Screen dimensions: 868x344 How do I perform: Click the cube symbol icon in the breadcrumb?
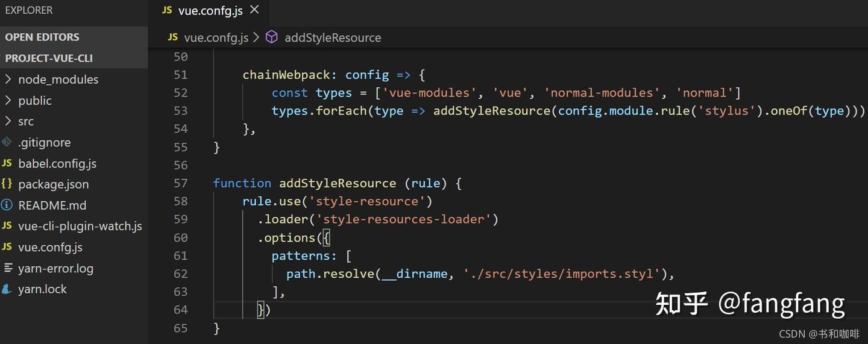pyautogui.click(x=272, y=37)
